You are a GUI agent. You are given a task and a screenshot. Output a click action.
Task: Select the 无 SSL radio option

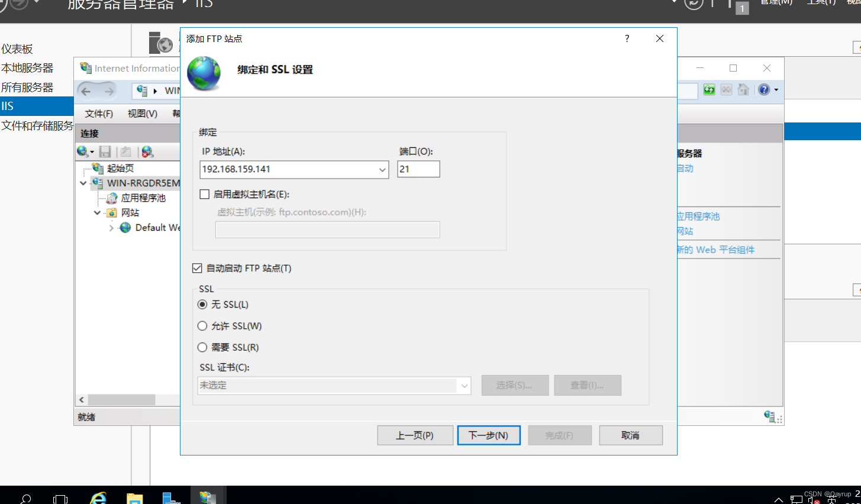tap(202, 304)
